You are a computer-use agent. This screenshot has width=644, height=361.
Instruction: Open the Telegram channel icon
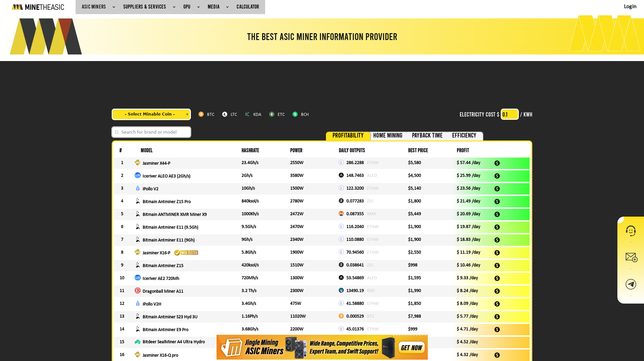pyautogui.click(x=631, y=284)
